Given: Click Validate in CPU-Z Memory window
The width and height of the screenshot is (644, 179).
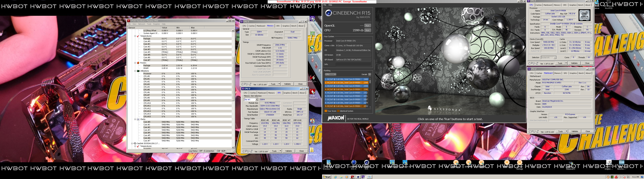Looking at the screenshot, I should pyautogui.click(x=288, y=84).
